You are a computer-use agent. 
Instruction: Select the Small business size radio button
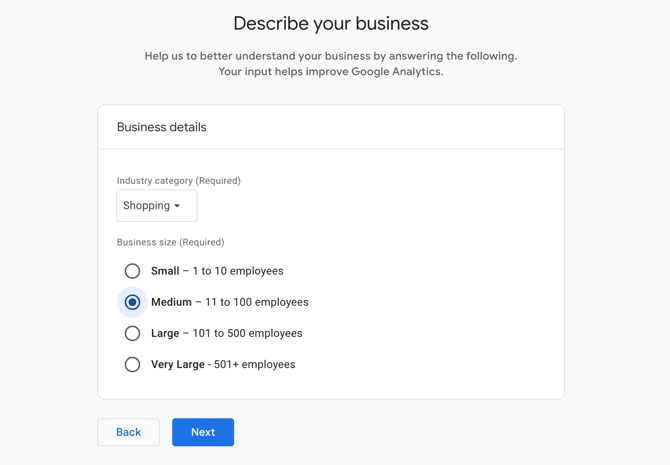tap(132, 271)
